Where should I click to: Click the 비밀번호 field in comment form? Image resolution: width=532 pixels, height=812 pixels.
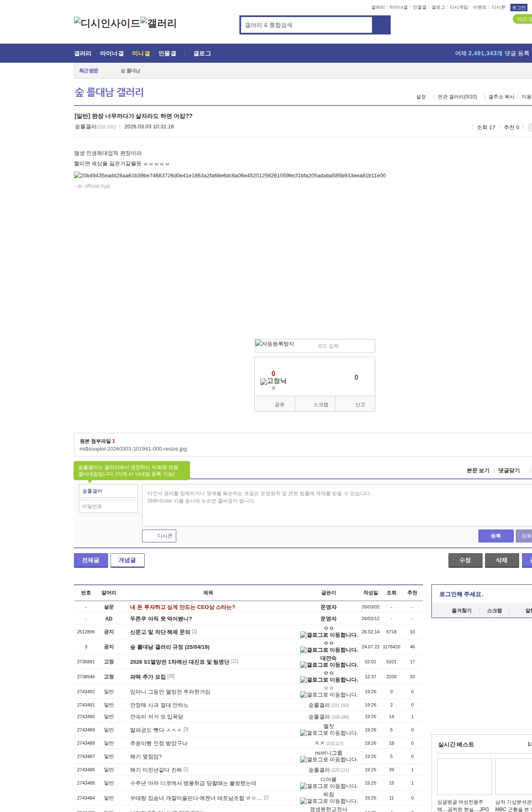[108, 506]
